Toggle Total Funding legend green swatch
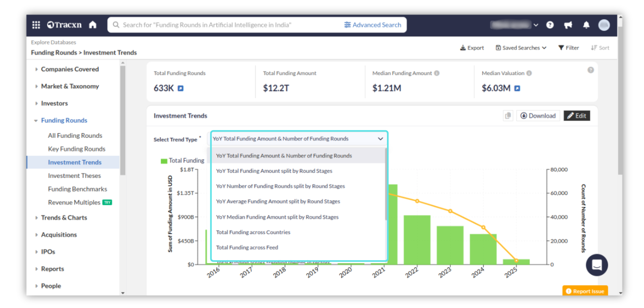This screenshot has width=644, height=308. (x=164, y=161)
